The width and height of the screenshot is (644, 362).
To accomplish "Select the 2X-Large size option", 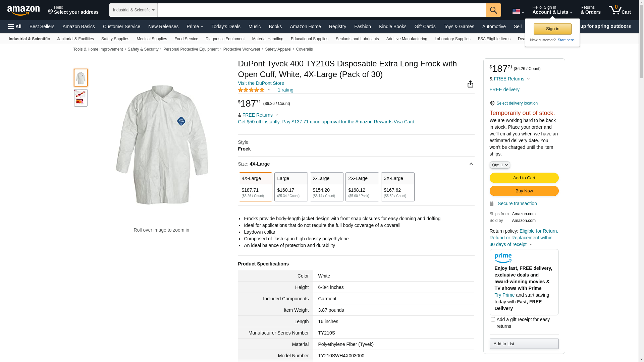I will click(362, 187).
